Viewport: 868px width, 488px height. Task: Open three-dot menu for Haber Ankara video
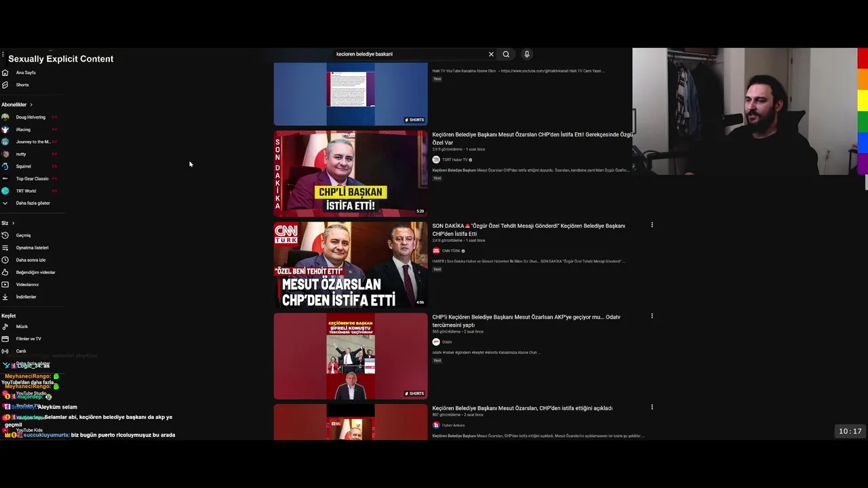click(652, 407)
